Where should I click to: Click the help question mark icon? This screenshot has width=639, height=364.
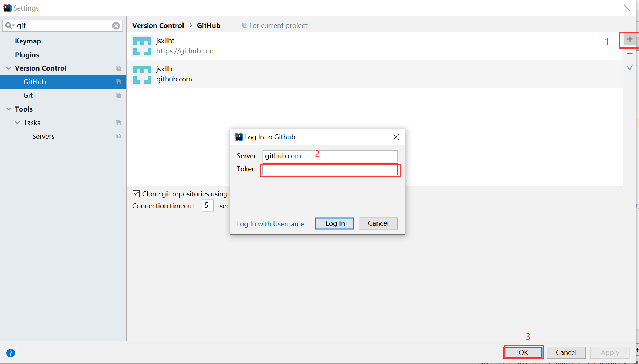coord(11,353)
